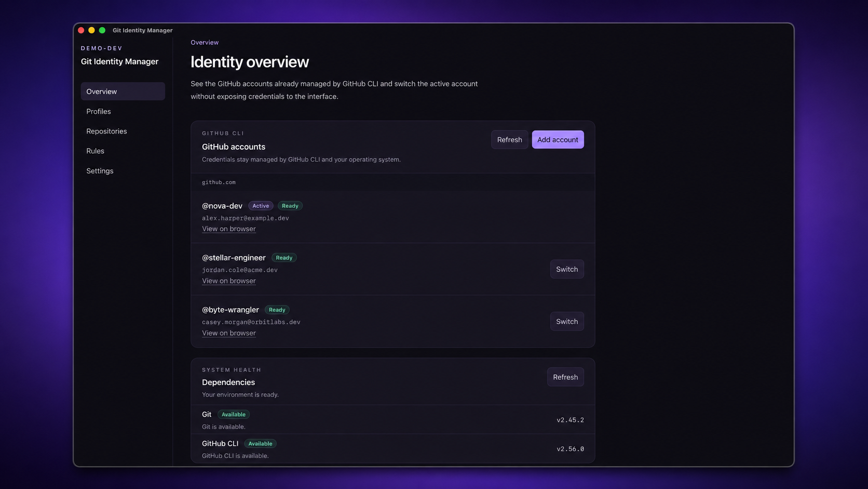The image size is (868, 489).
Task: Click the Dependencies card title
Action: click(x=228, y=382)
